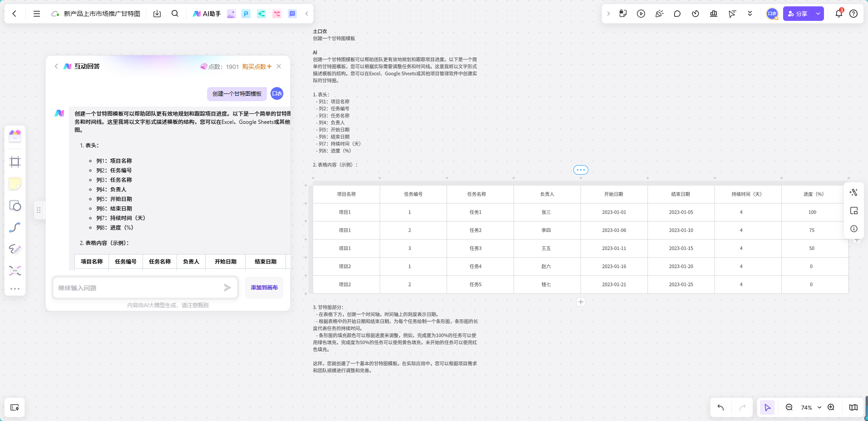
Task: Open the bottom-left layers panel icon
Action: pos(15,407)
